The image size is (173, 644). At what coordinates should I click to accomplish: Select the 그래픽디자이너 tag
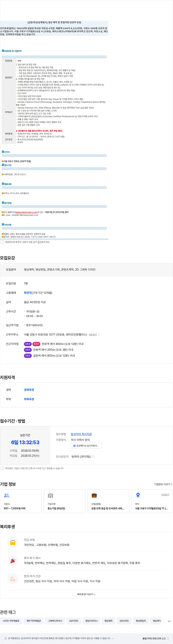[55, 621]
